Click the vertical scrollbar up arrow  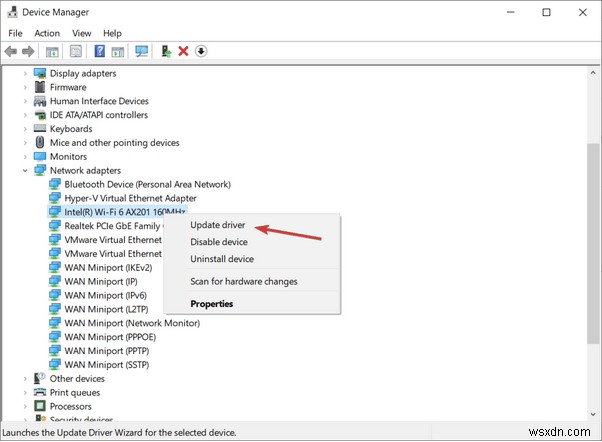coord(593,73)
